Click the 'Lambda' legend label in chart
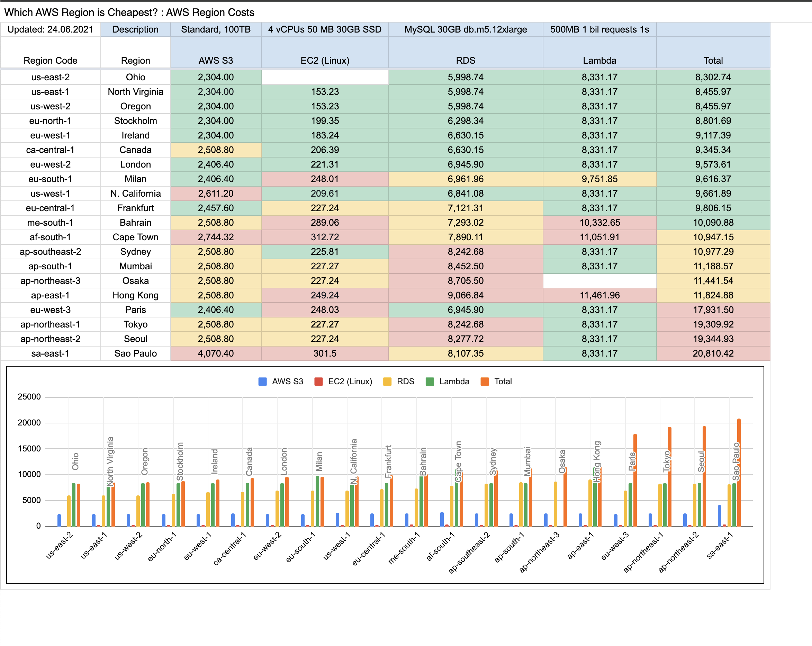The height and width of the screenshot is (646, 812). pos(454,382)
